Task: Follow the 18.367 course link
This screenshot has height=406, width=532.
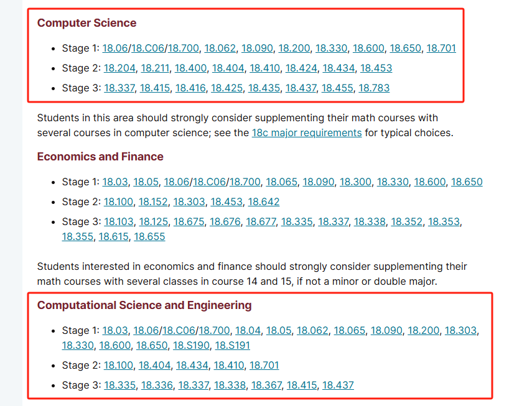Action: (266, 385)
